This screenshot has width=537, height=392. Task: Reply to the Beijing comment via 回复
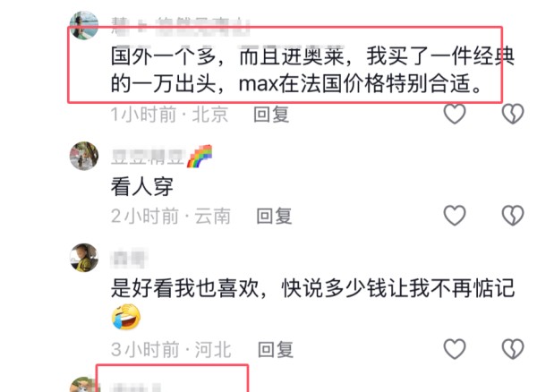271,115
